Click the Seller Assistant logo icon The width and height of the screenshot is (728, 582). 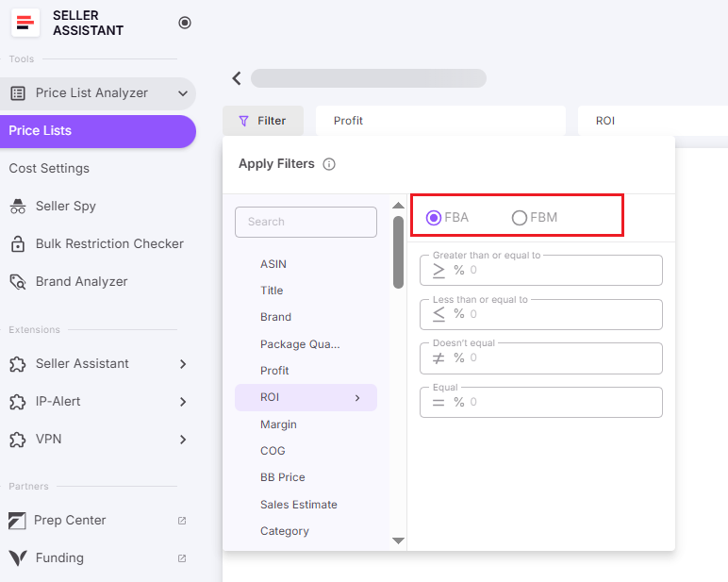tap(25, 24)
